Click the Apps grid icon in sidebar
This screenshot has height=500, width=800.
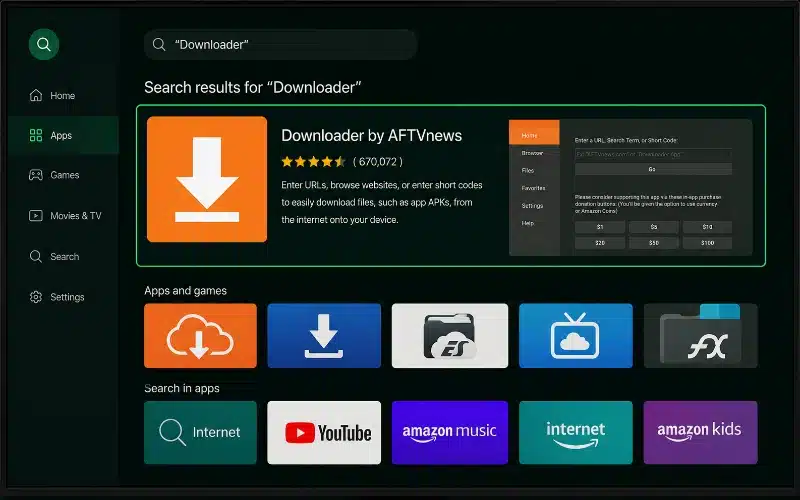[x=36, y=135]
